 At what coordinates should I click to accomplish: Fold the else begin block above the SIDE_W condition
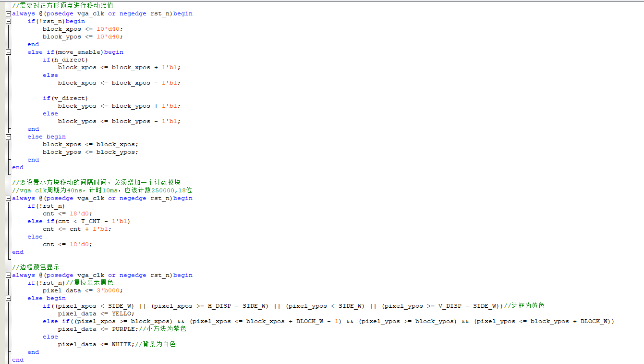[8, 298]
